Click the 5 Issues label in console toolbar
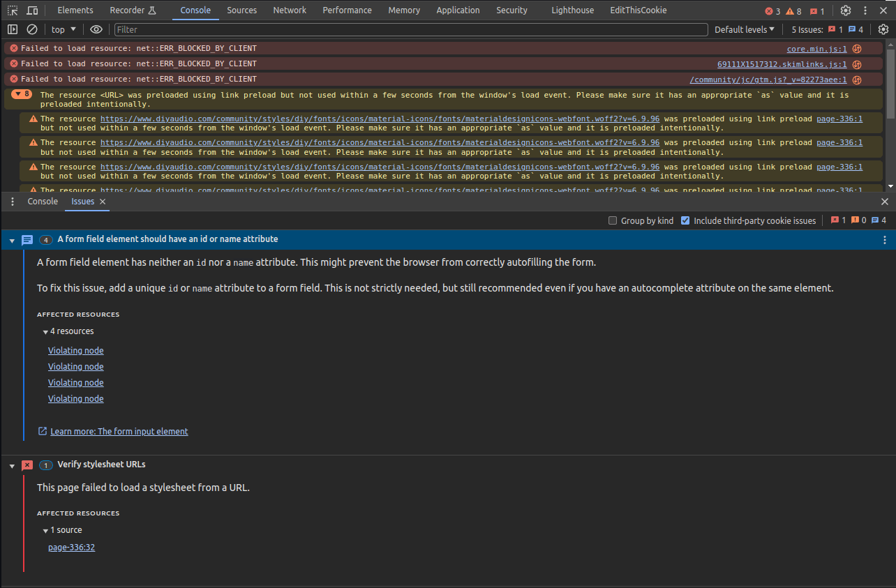The height and width of the screenshot is (588, 896). point(807,29)
